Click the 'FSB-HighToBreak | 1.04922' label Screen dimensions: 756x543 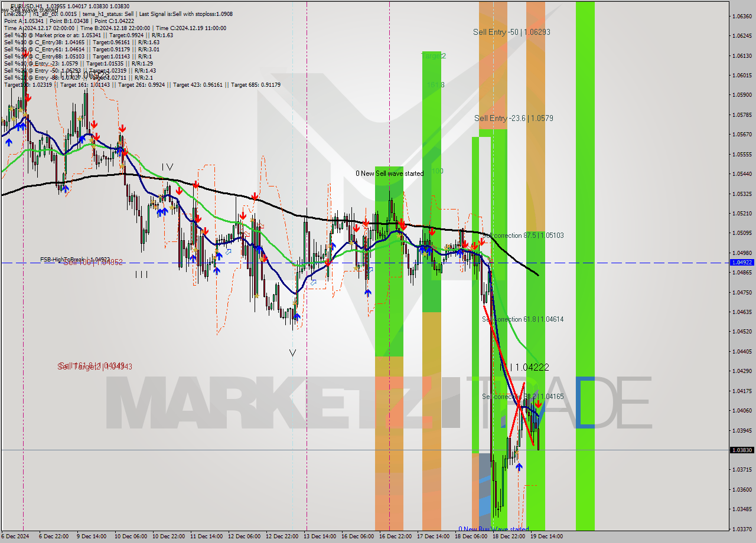click(x=75, y=259)
